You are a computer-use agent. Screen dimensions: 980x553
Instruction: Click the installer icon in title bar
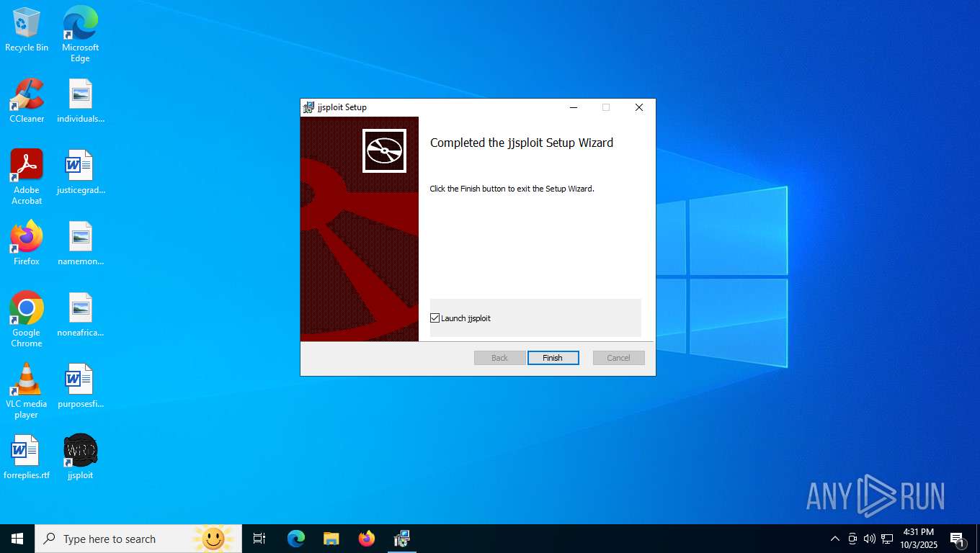coord(309,107)
